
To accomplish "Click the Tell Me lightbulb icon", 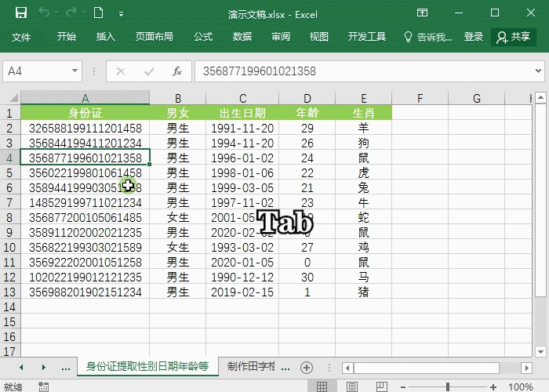I will [x=408, y=37].
